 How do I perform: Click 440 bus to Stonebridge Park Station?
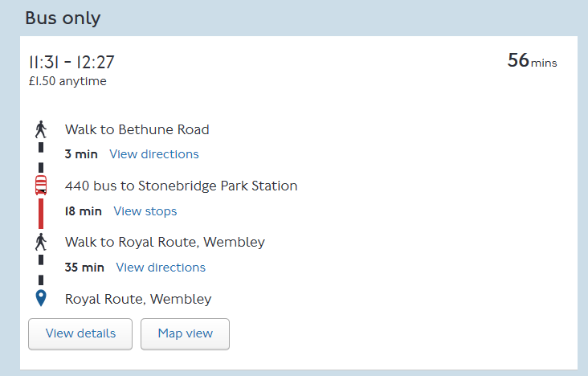(181, 186)
